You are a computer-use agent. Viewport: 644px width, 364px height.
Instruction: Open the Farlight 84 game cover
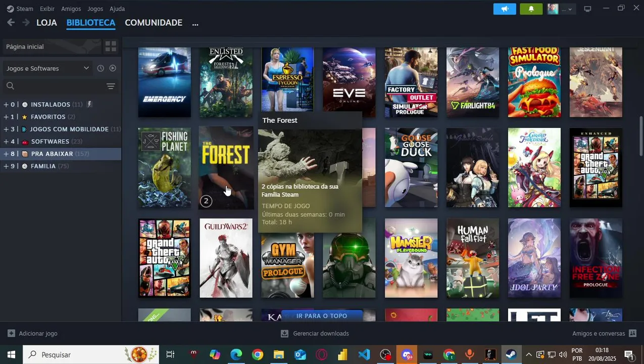[x=473, y=82]
